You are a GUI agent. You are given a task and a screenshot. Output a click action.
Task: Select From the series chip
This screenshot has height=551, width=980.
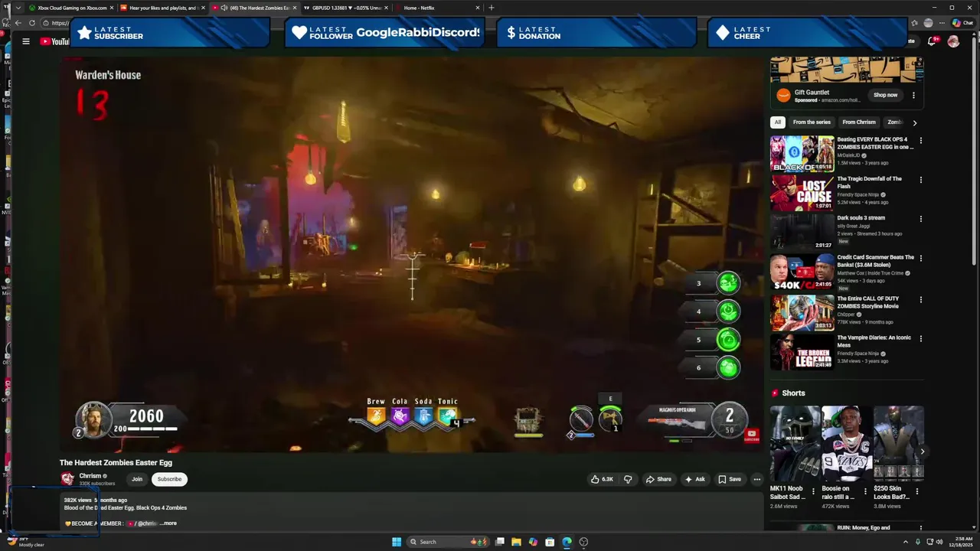812,122
